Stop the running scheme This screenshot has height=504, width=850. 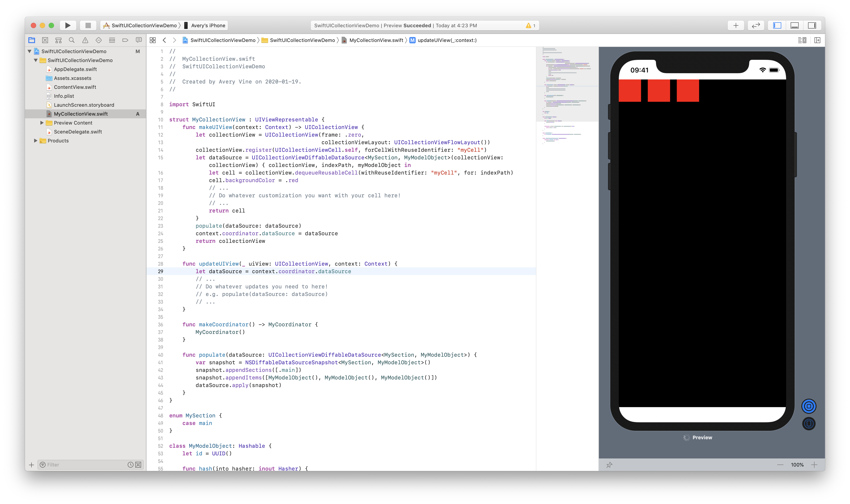coord(88,25)
